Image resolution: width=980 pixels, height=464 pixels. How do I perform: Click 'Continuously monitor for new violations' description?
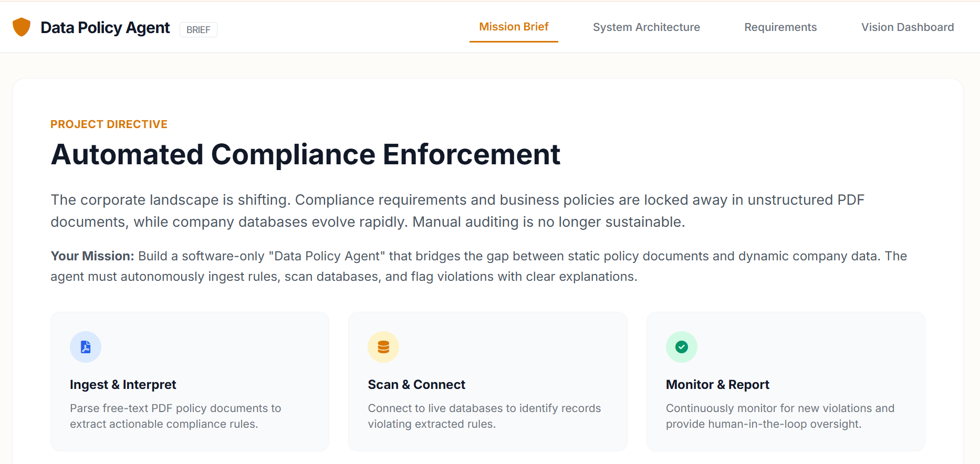780,416
